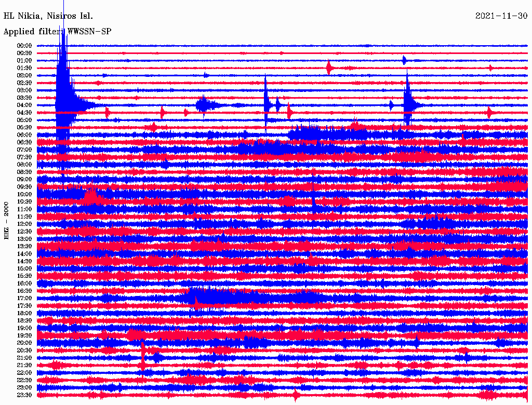This screenshot has height=405, width=532.
Task: Select the 16:30 time label
Action: click(24, 291)
